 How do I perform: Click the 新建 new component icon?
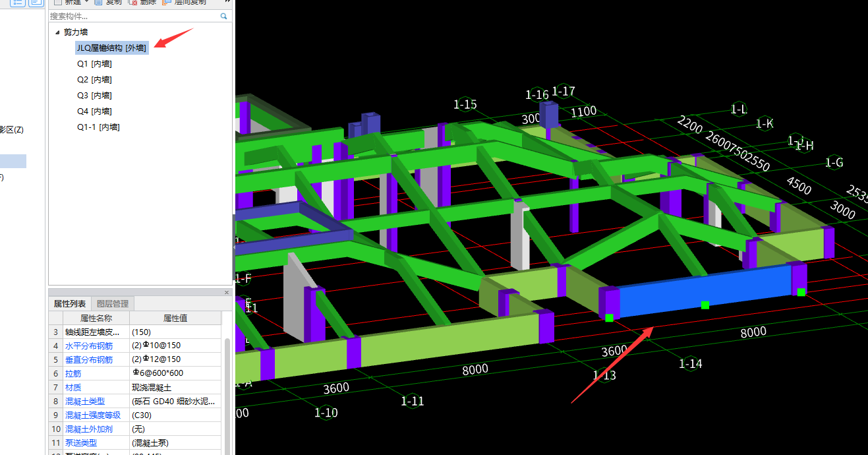coord(58,3)
